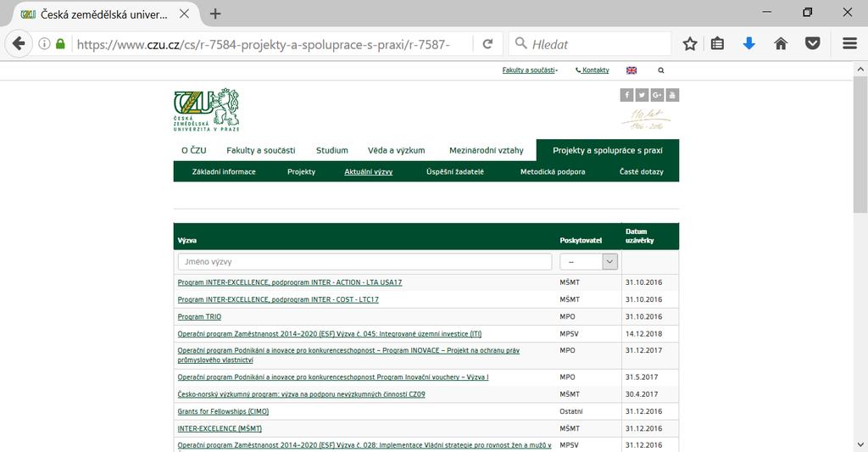The height and width of the screenshot is (452, 868).
Task: Open Fakulty a součásti main menu item
Action: coord(261,150)
